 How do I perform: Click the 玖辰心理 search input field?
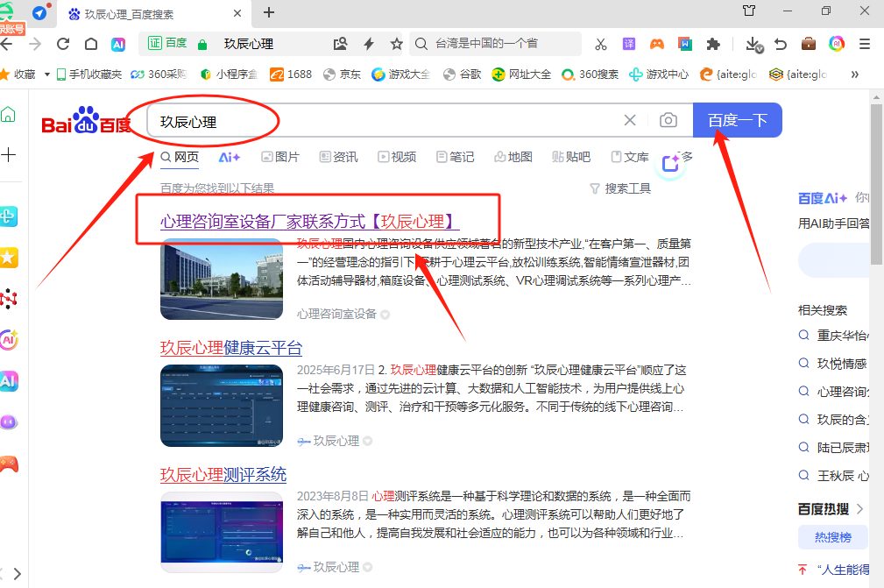point(377,121)
